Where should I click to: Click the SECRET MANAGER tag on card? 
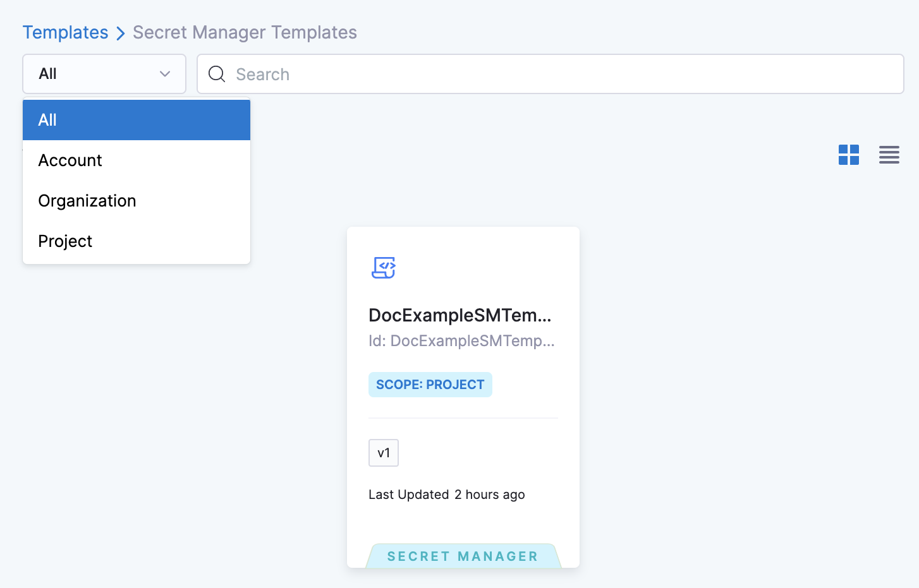[463, 556]
